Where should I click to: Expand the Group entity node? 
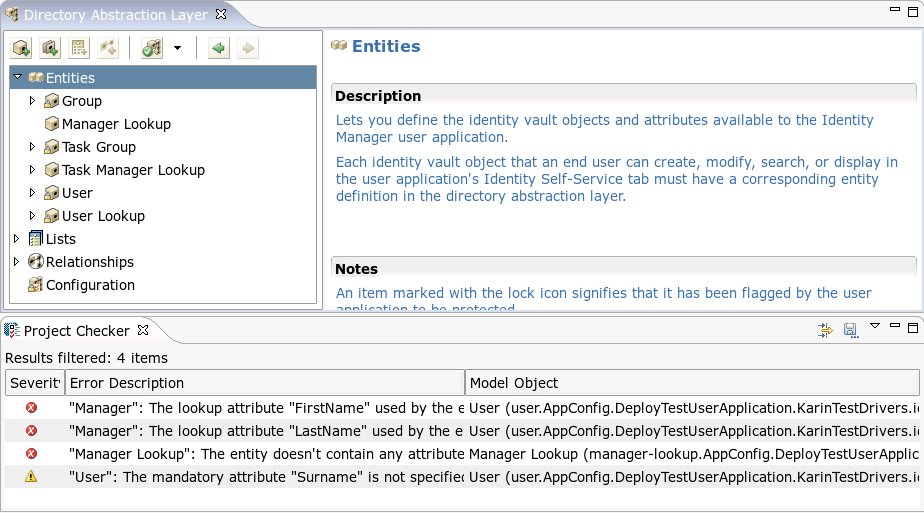(32, 101)
